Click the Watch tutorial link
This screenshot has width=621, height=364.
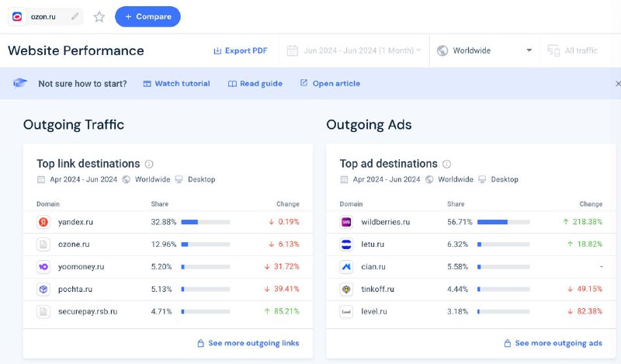click(x=177, y=84)
